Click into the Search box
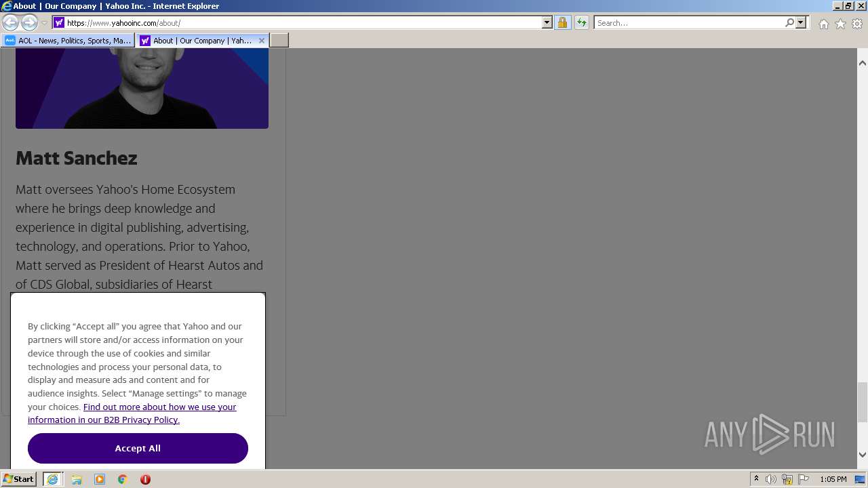 tap(689, 22)
